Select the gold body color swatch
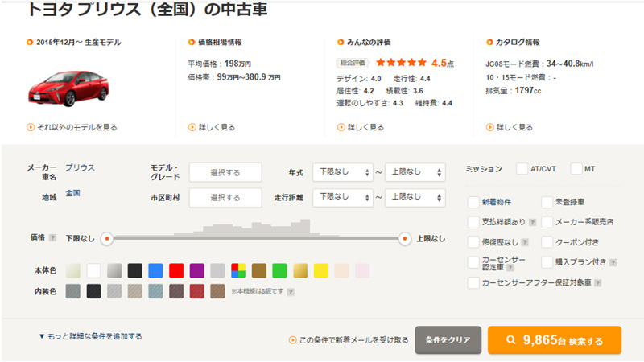The width and height of the screenshot is (644, 362). pos(300,270)
